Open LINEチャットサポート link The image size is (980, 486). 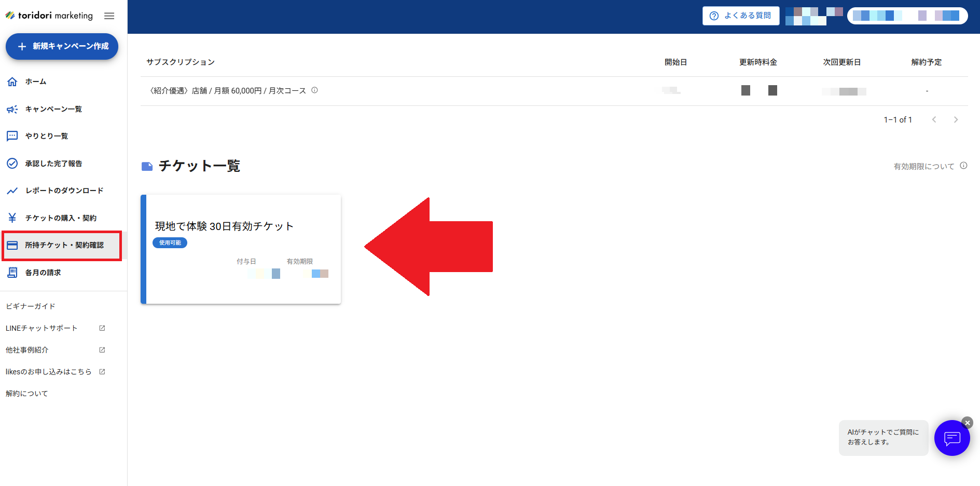coord(42,328)
